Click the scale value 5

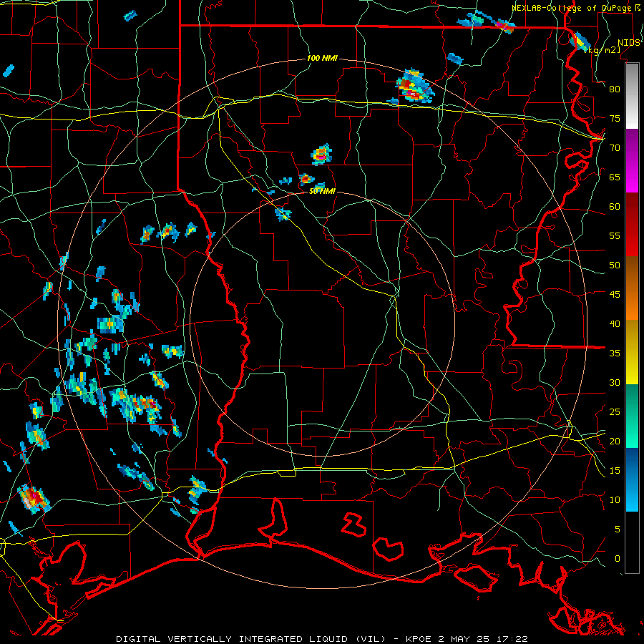click(618, 529)
